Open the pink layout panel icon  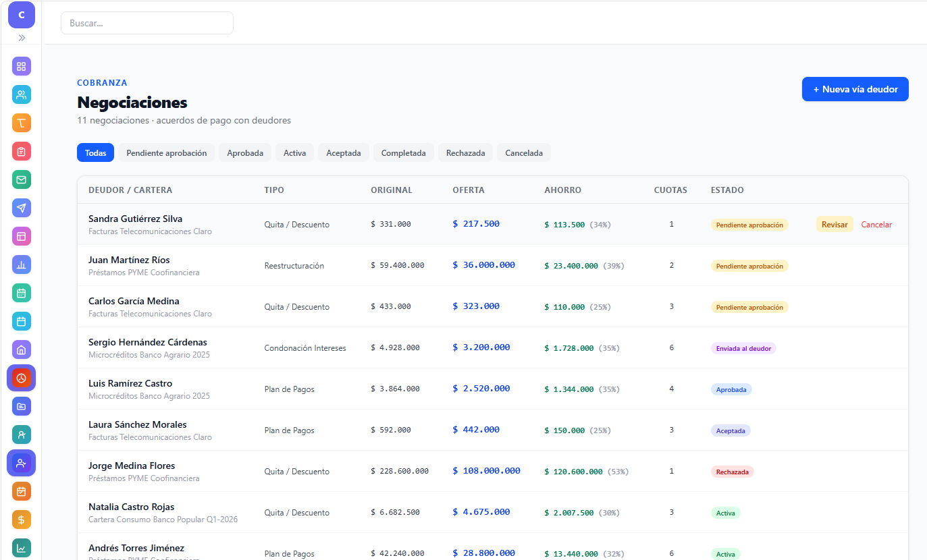[22, 236]
